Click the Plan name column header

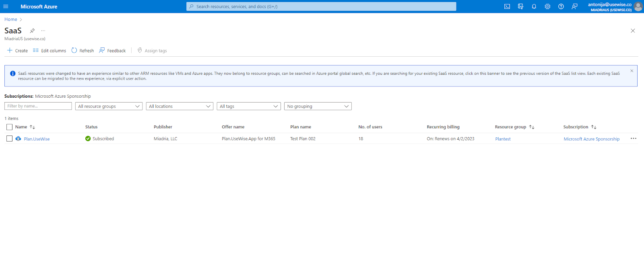pyautogui.click(x=301, y=127)
